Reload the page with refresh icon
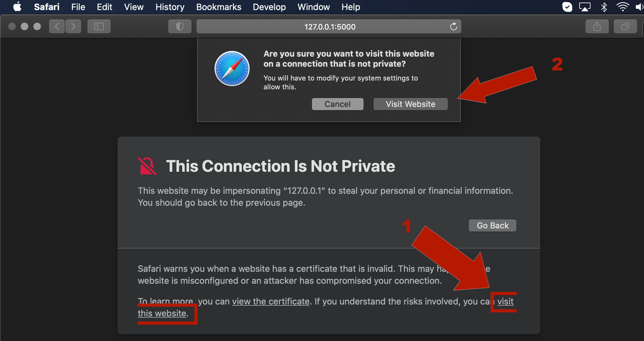 coord(453,26)
